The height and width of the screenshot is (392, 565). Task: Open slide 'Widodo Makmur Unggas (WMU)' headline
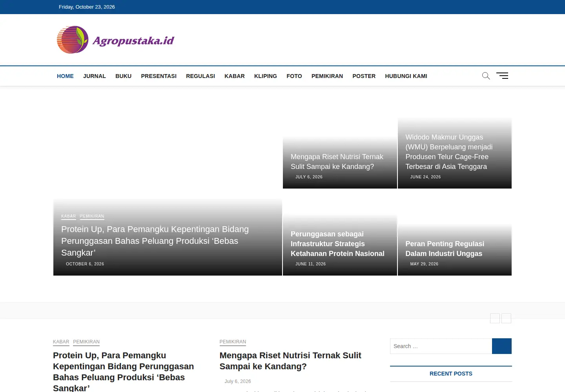tap(449, 152)
